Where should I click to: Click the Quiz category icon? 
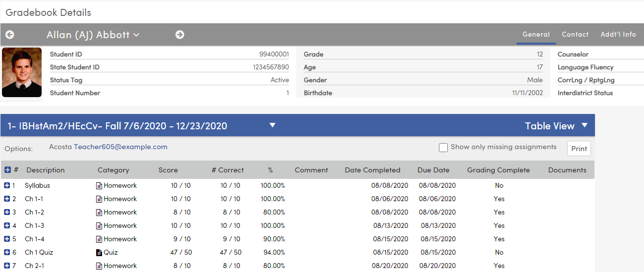point(99,253)
